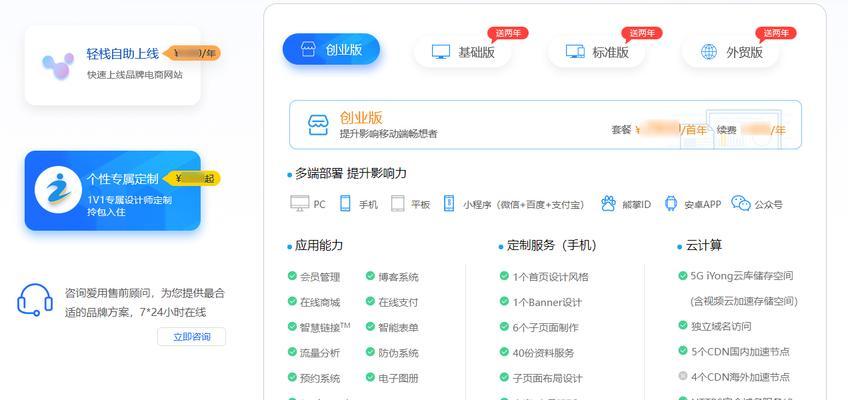Viewport: 848px width, 400px height.
Task: Click the 定制服务（手机） section heading
Action: click(x=552, y=245)
